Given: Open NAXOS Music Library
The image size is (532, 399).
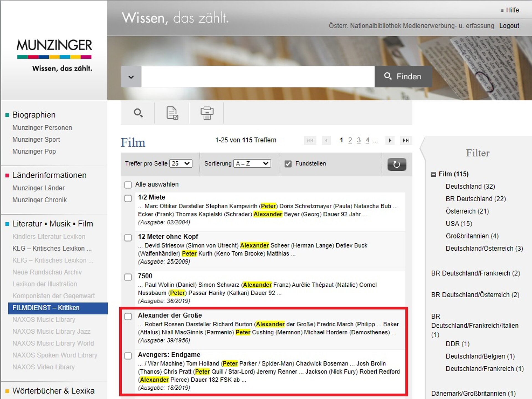Looking at the screenshot, I should [44, 320].
